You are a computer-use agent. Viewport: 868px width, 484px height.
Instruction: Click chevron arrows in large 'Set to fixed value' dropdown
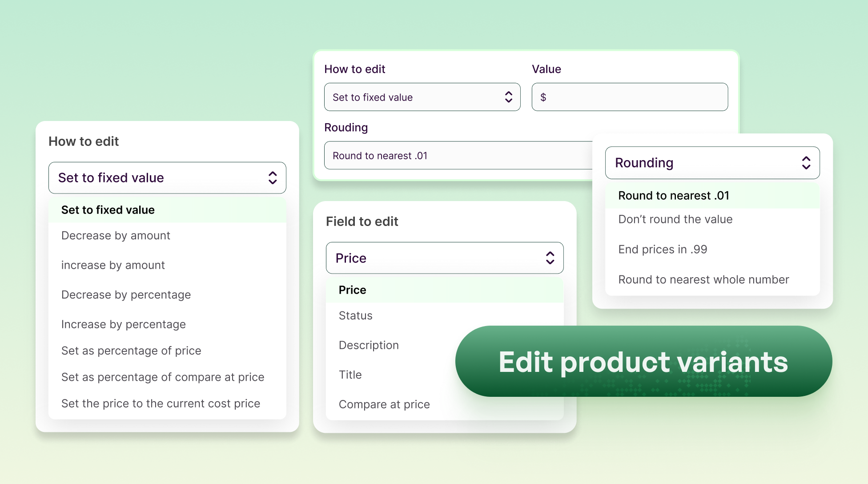coord(273,178)
